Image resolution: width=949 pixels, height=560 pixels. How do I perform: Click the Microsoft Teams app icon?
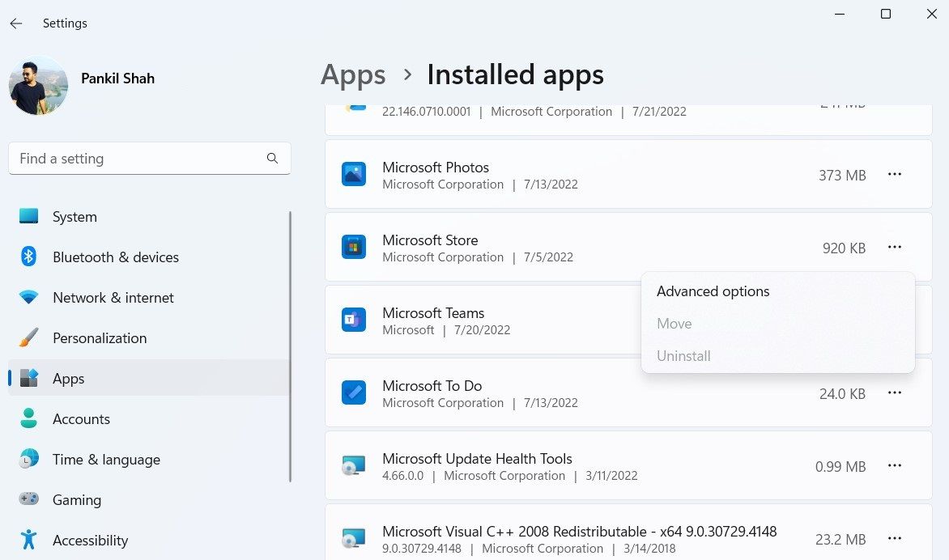[x=354, y=320]
